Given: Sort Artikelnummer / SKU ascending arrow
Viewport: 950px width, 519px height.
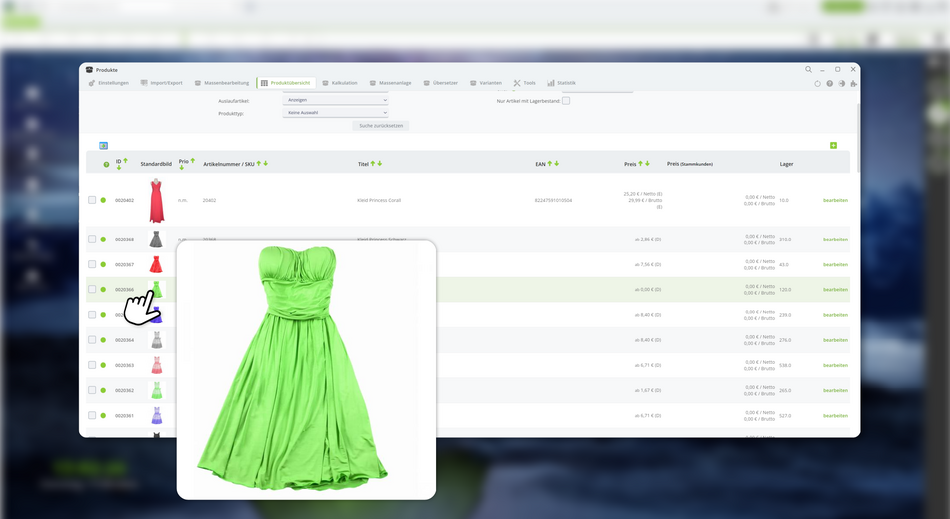Looking at the screenshot, I should 259,164.
